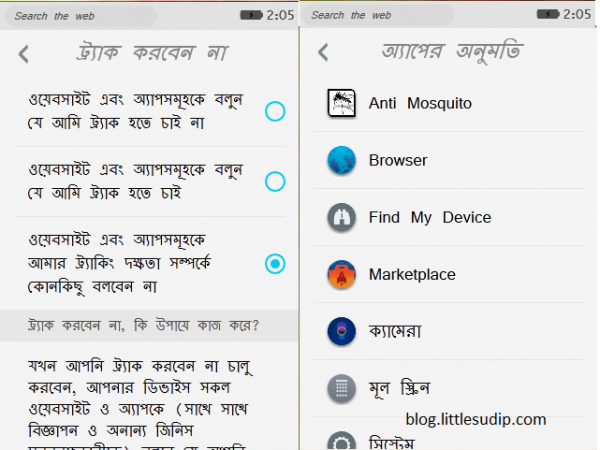Open the home screen grid icon (মূল স্ক্রিন)

pyautogui.click(x=341, y=388)
